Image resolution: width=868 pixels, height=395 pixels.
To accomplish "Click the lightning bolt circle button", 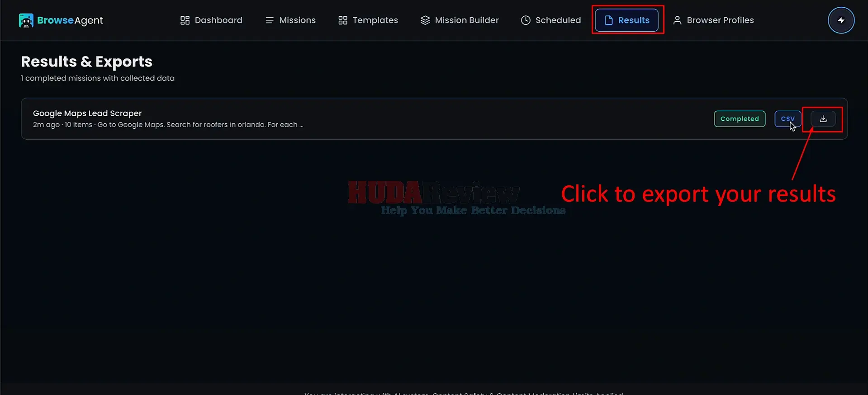I will tap(841, 20).
